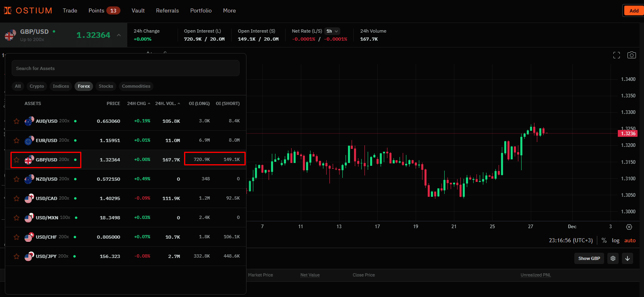Click the Ostium logo
Screen dimensions: 644x297
(28, 10)
